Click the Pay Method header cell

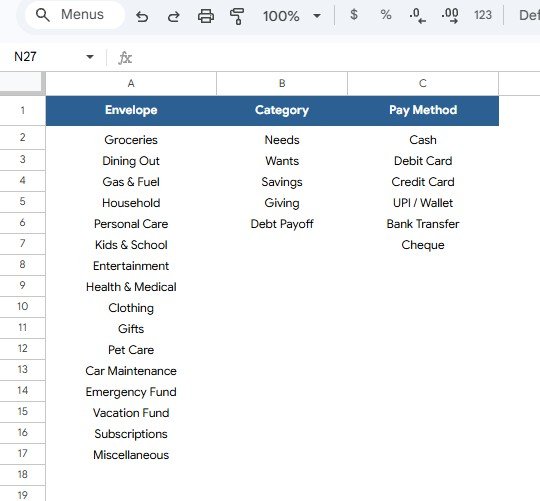423,111
